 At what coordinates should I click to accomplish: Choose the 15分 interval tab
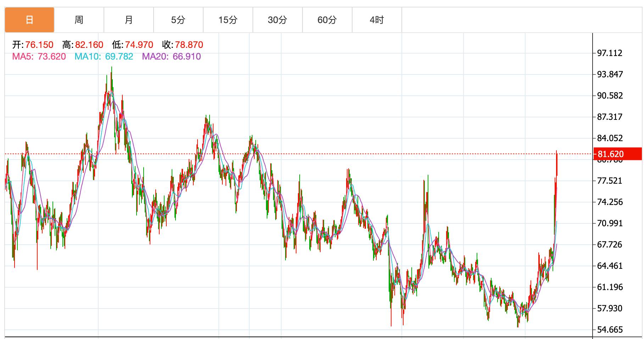[228, 20]
